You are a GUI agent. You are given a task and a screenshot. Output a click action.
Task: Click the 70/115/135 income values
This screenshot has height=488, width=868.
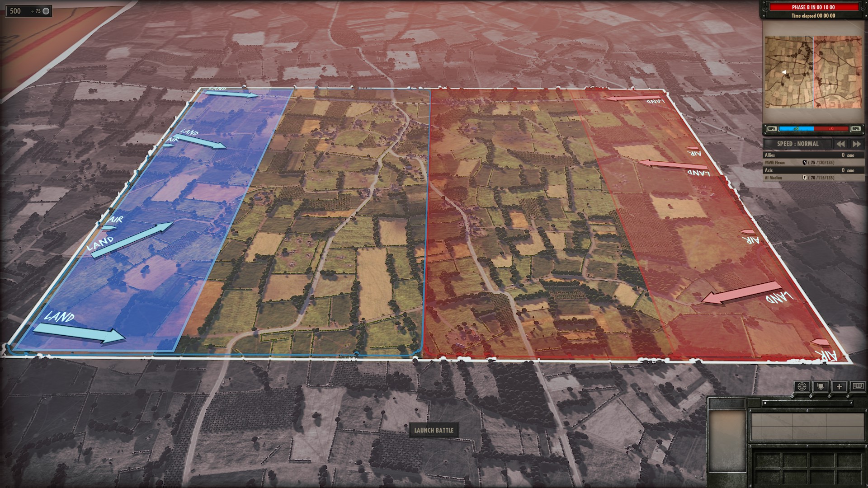point(821,178)
